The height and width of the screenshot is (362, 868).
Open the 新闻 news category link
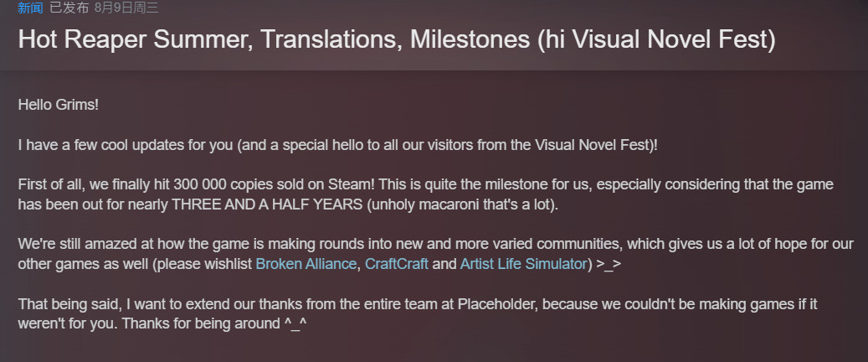[29, 8]
